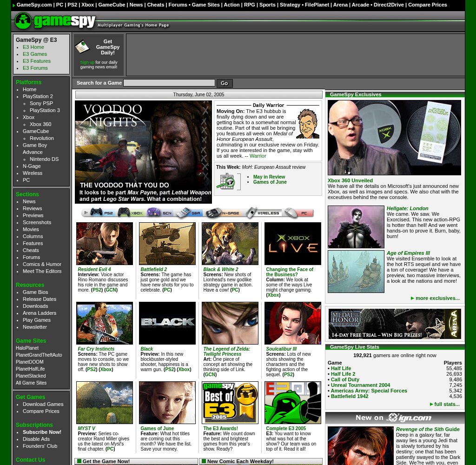The height and width of the screenshot is (465, 476).
Task: Open Half Life 2 stats link
Action: (343, 374)
